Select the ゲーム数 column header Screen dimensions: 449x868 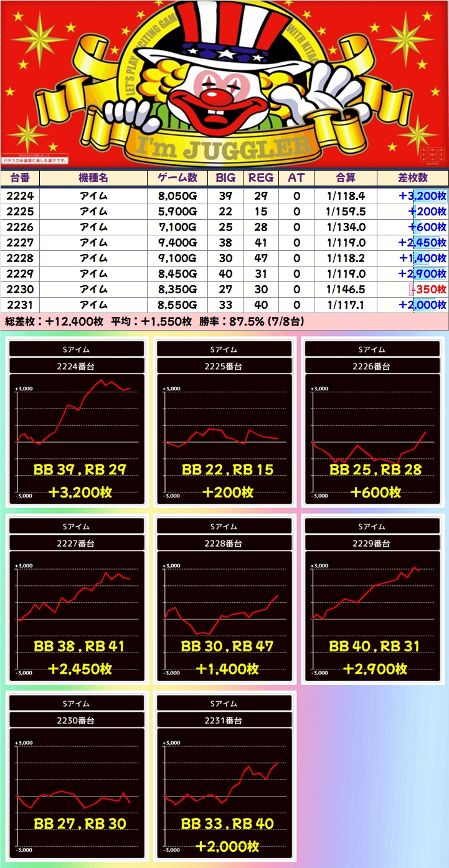[x=177, y=177]
